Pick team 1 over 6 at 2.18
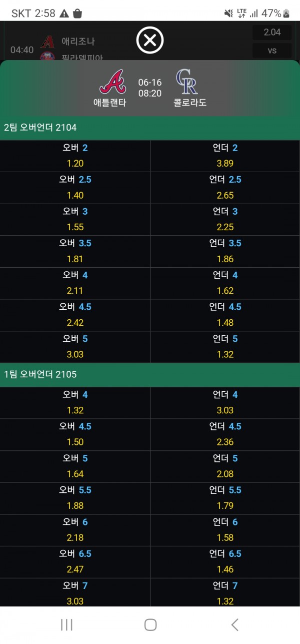300x644 pixels. pyautogui.click(x=75, y=530)
